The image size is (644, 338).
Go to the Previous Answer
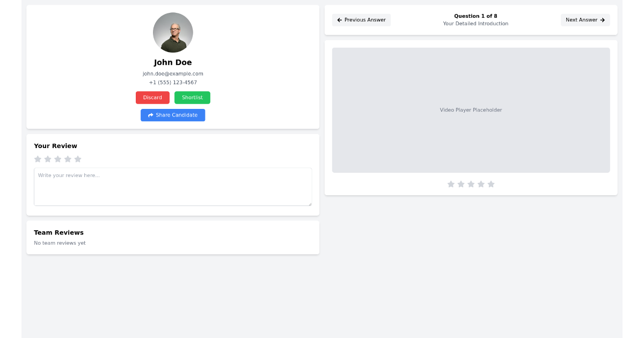pos(361,20)
